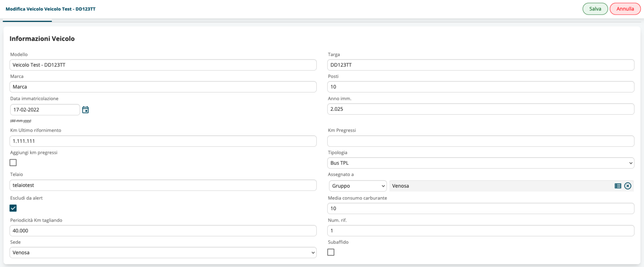Image resolution: width=644 pixels, height=267 pixels.
Task: Click the Aggiungi km pregressi label
Action: (34, 153)
